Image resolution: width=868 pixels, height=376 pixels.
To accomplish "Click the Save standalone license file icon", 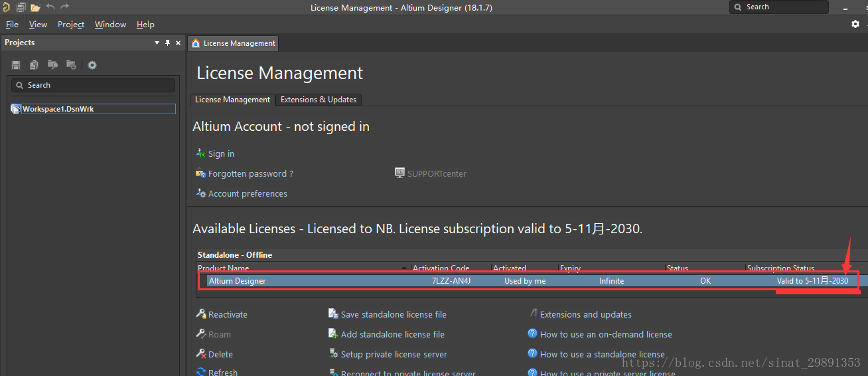I will (x=334, y=314).
